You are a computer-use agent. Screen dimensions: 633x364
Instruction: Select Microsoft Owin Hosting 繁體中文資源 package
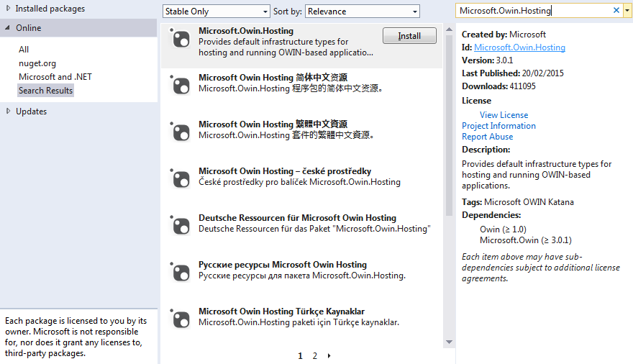pyautogui.click(x=273, y=124)
